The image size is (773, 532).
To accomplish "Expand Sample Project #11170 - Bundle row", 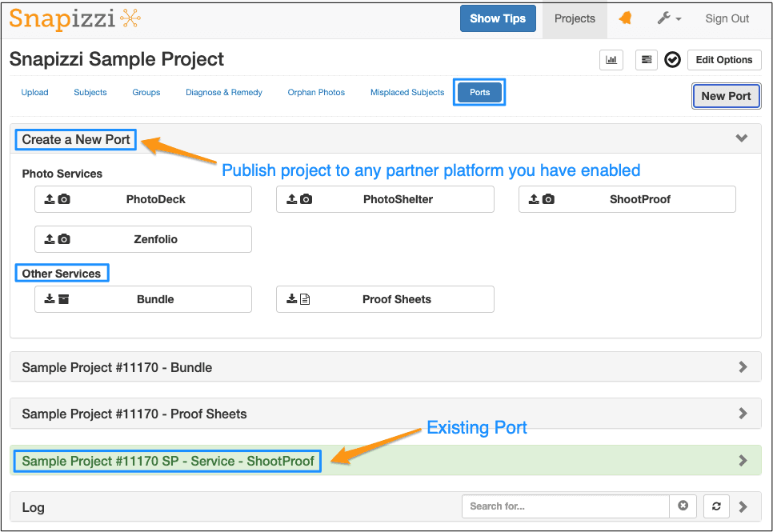I will pos(386,367).
